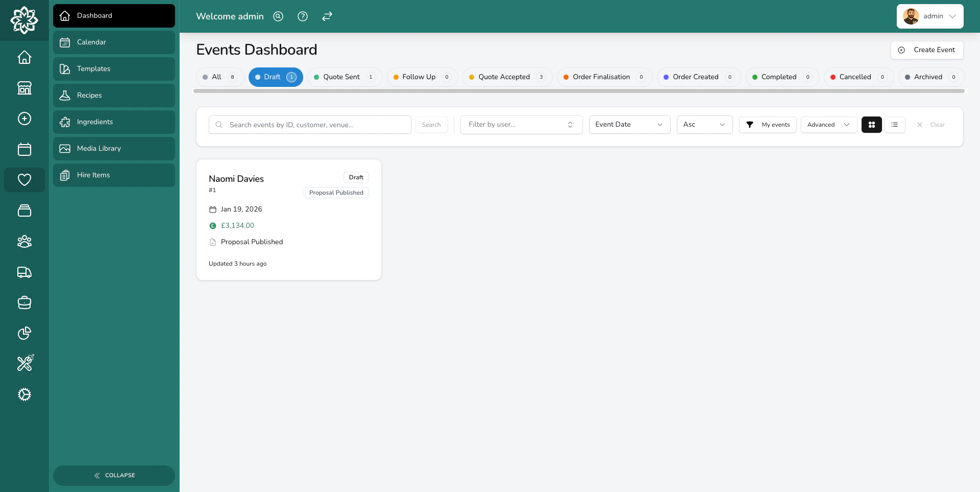This screenshot has height=492, width=980.
Task: Expand the Advanced filters dropdown
Action: (828, 124)
